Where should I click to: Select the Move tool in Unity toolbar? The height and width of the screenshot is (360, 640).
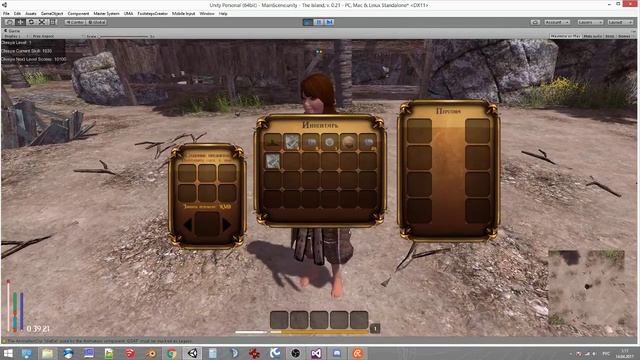(x=20, y=22)
